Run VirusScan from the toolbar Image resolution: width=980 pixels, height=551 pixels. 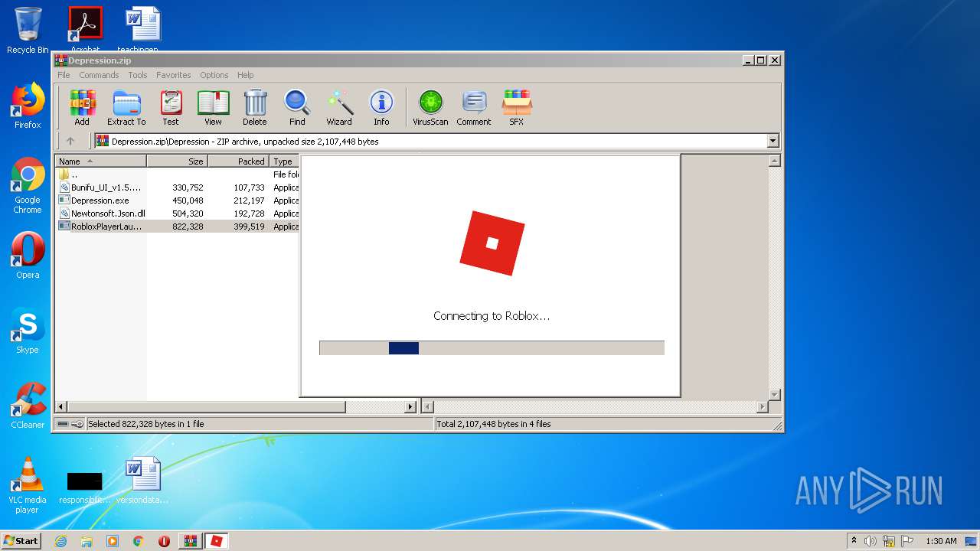click(x=430, y=107)
